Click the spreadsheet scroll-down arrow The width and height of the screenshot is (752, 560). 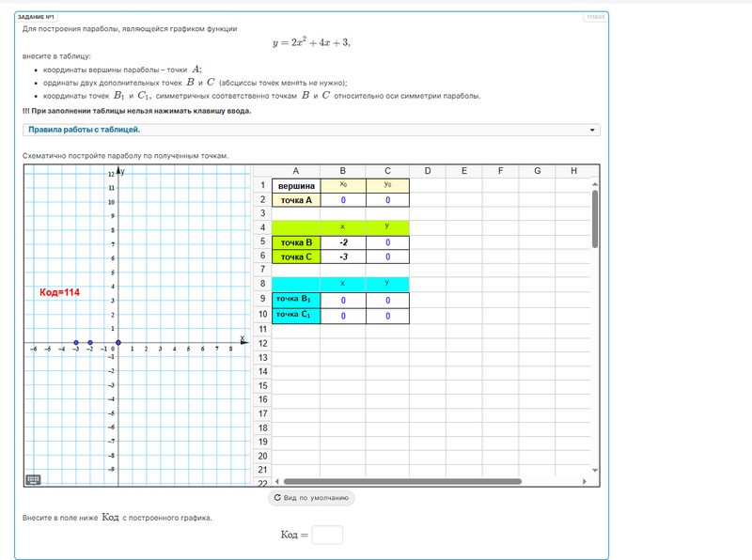pos(595,469)
